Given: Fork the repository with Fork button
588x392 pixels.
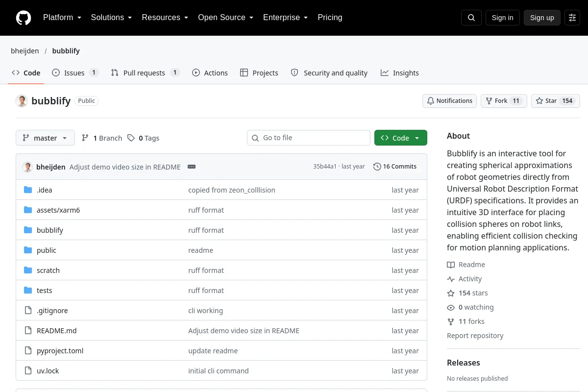Looking at the screenshot, I should point(504,101).
